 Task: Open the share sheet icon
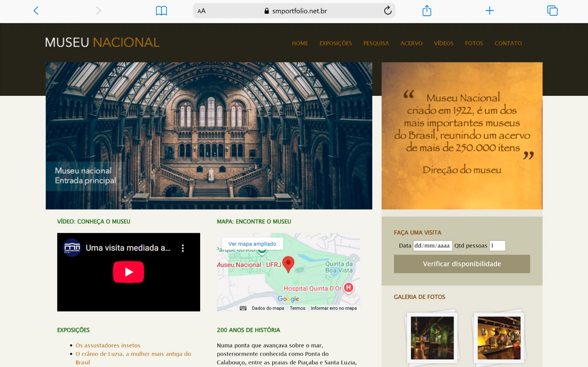click(427, 11)
